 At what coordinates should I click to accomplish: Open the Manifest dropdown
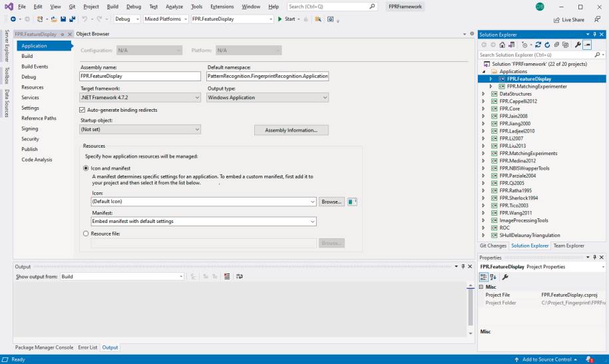[x=204, y=222]
